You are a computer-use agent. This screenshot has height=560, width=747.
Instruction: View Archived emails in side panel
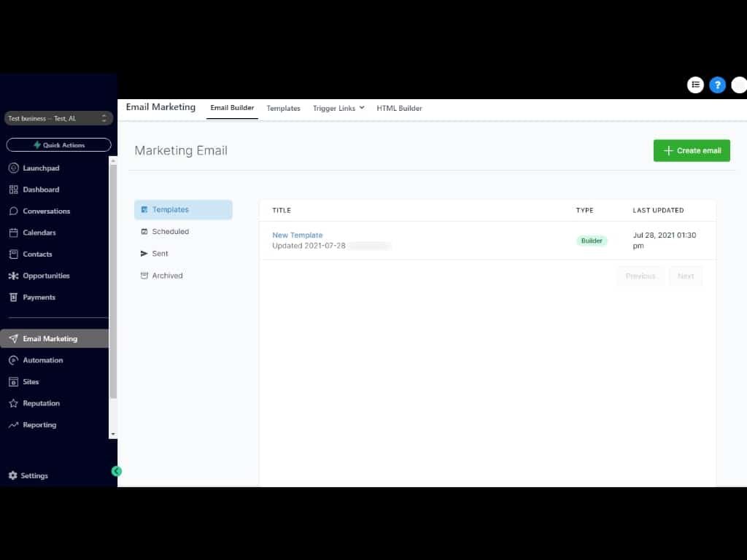(x=167, y=276)
